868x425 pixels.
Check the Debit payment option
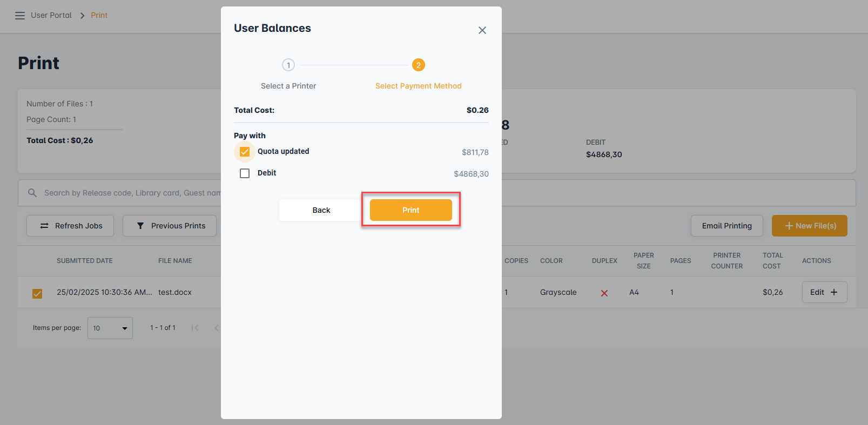pos(245,173)
